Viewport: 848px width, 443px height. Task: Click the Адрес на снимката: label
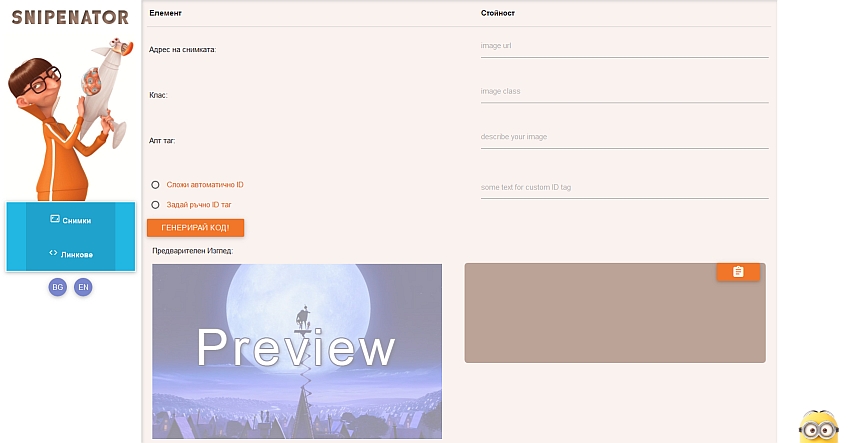(182, 50)
